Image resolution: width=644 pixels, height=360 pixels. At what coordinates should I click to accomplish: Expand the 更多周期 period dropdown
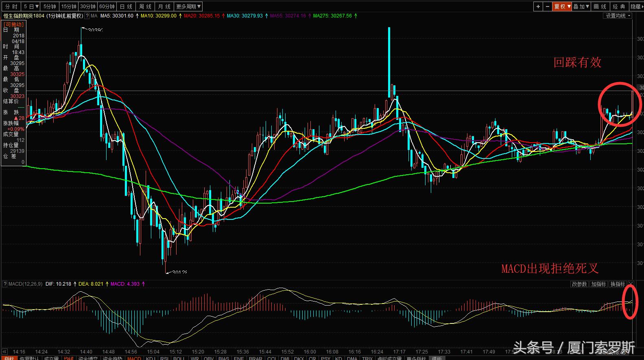[x=188, y=7]
